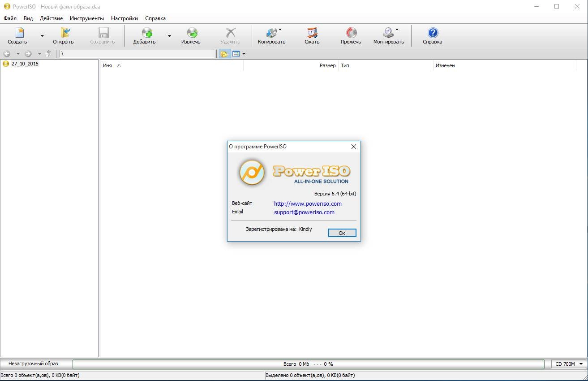The height and width of the screenshot is (381, 588).
Task: Close the О программе PowerISO dialog
Action: coord(354,147)
